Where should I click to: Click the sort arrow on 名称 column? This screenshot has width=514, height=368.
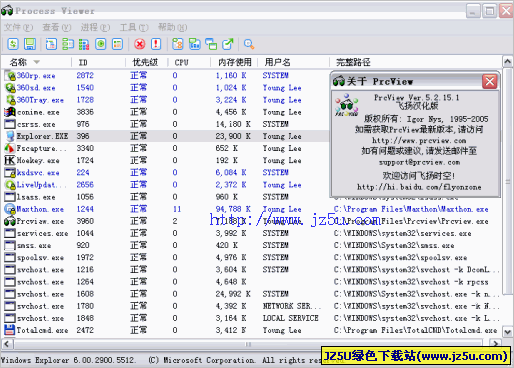(37, 62)
